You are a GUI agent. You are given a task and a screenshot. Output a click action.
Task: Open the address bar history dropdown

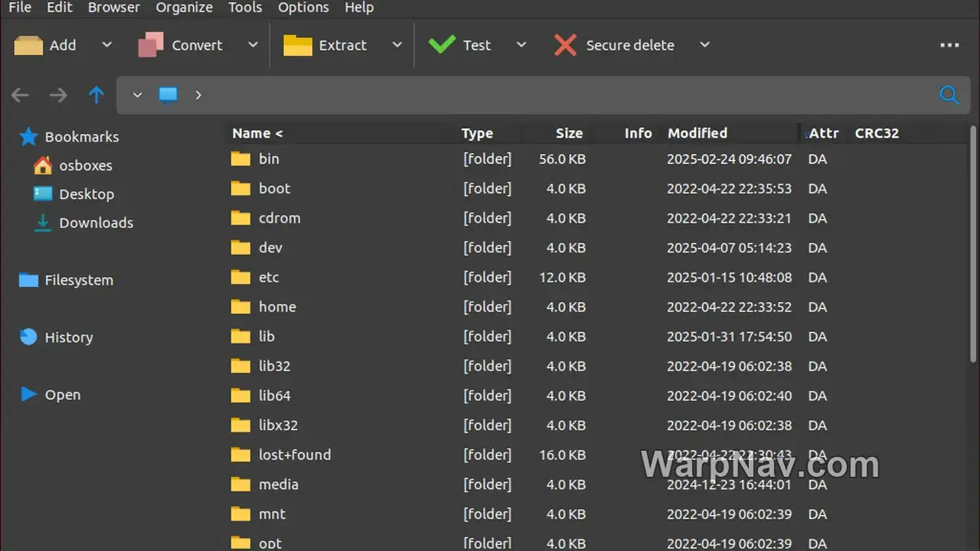[x=137, y=95]
